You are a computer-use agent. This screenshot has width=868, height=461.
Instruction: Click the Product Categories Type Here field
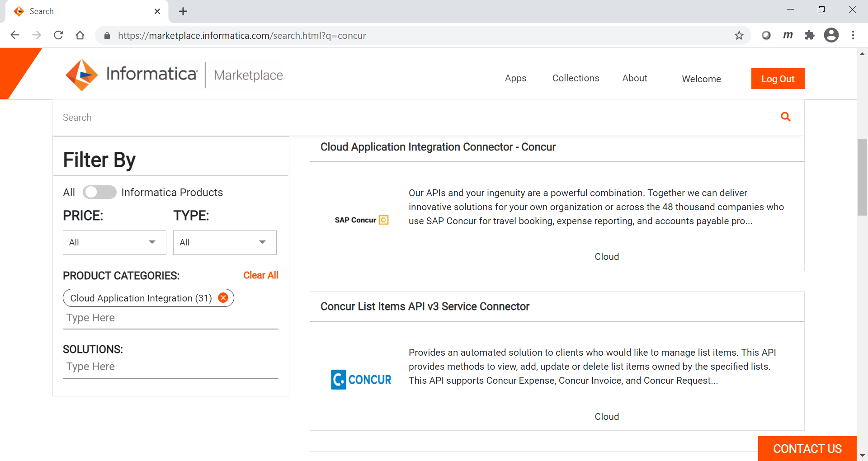click(x=170, y=318)
